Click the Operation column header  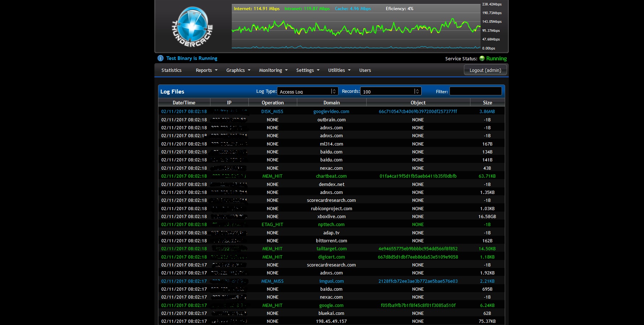pyautogui.click(x=273, y=103)
